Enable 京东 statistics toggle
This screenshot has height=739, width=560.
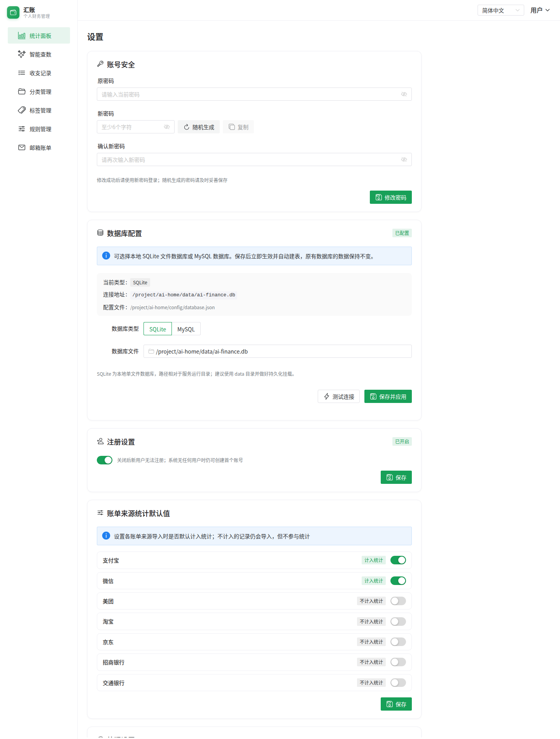pos(398,642)
